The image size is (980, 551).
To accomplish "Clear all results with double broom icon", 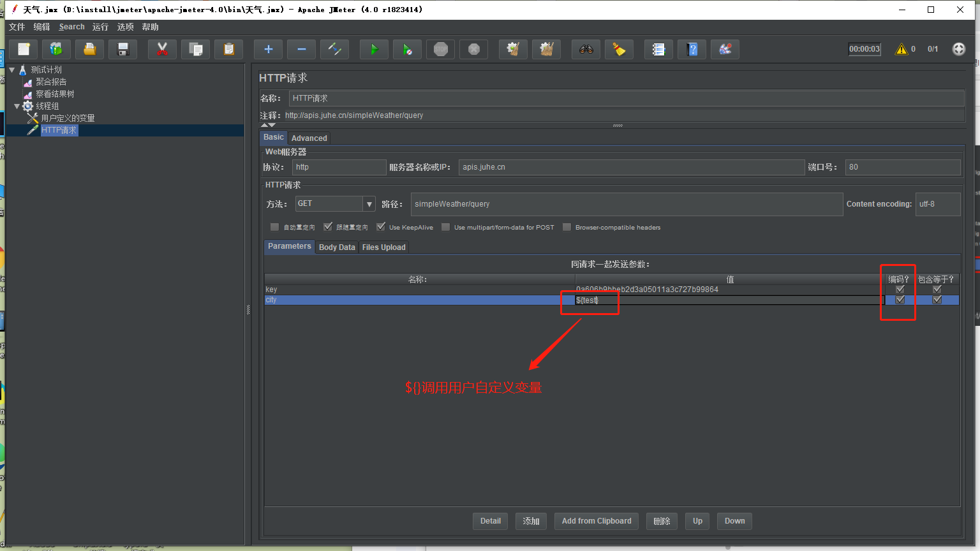I will (546, 49).
